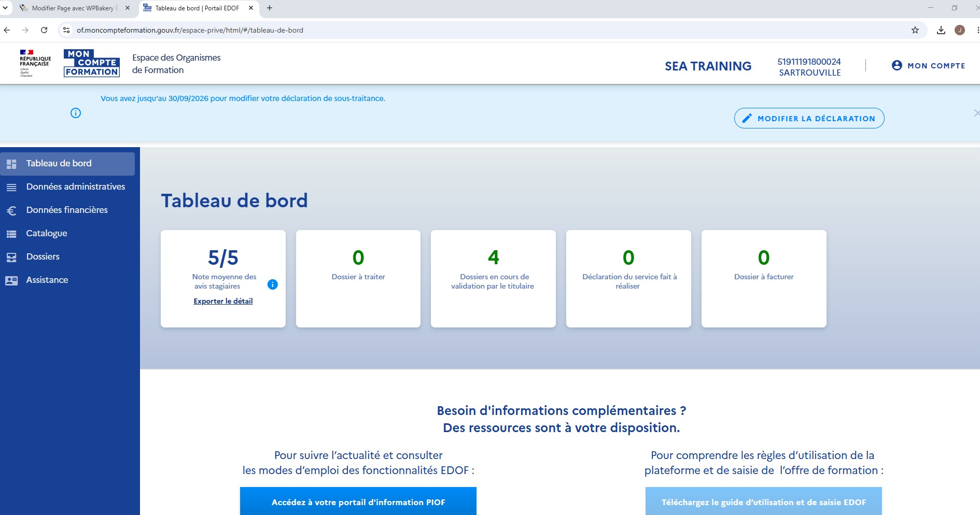Click the dashboard grid icon in sidebar

pyautogui.click(x=11, y=164)
